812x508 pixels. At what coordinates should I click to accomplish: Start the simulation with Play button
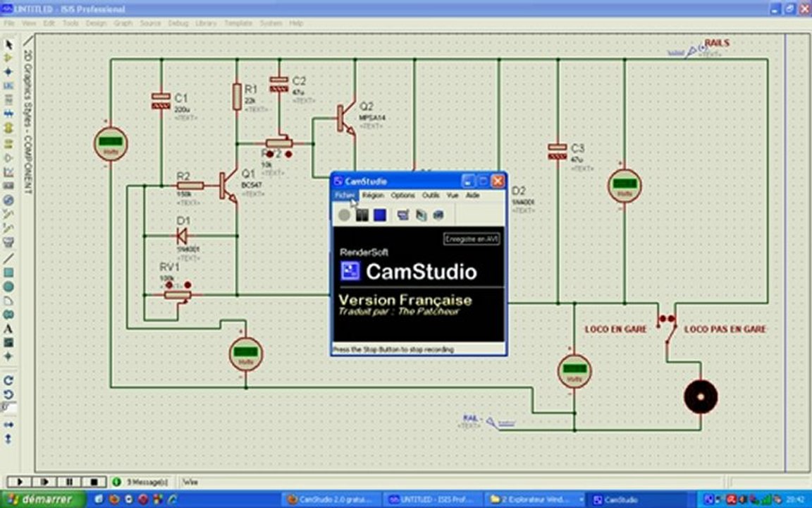(x=20, y=482)
